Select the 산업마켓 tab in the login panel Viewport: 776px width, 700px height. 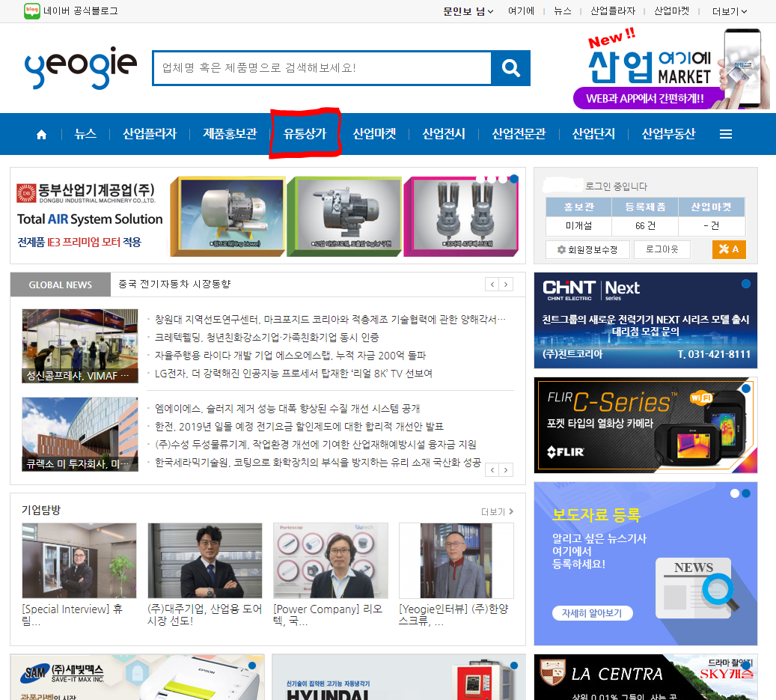(711, 207)
